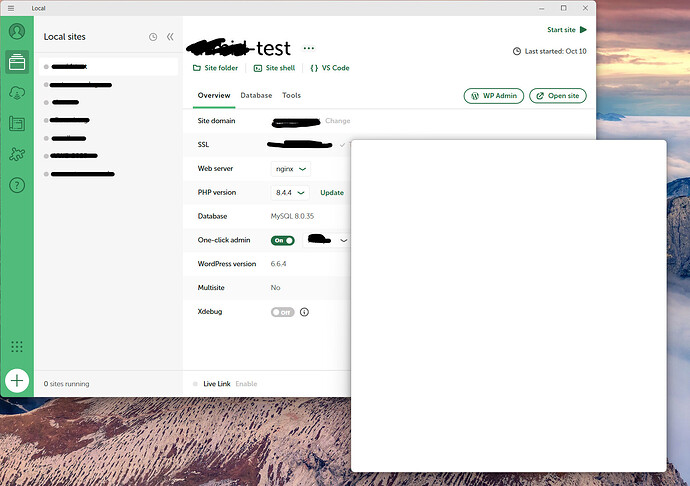Open the site options ellipsis menu
This screenshot has height=486, width=690.
pos(309,48)
